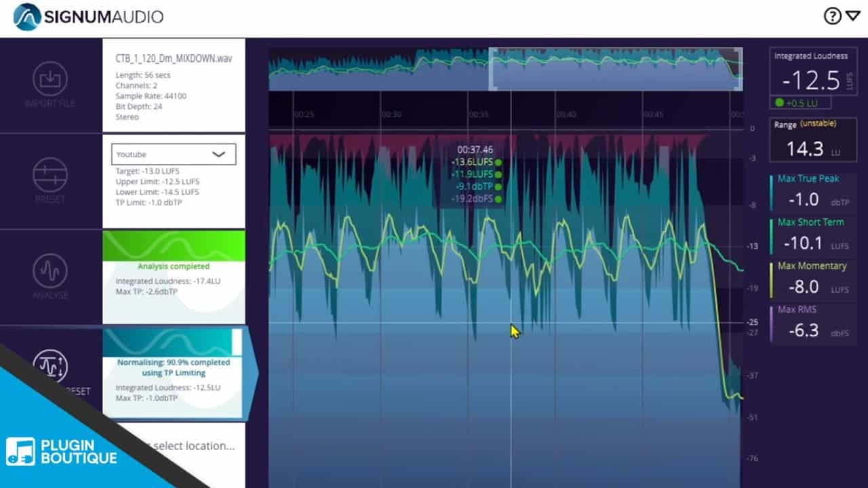Click the -9.1dbTP tooltip value
This screenshot has width=868, height=488.
pos(473,186)
